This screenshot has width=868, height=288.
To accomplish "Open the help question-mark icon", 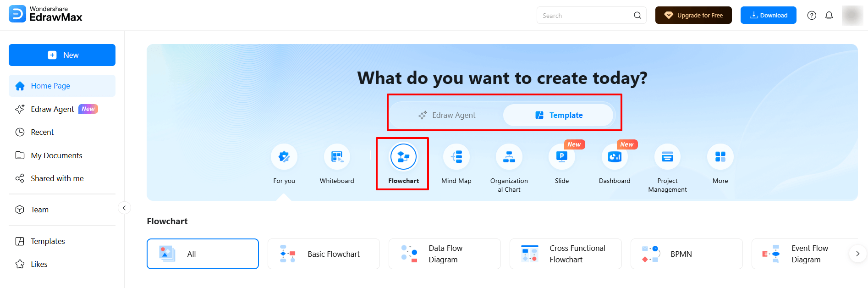I will (x=812, y=15).
